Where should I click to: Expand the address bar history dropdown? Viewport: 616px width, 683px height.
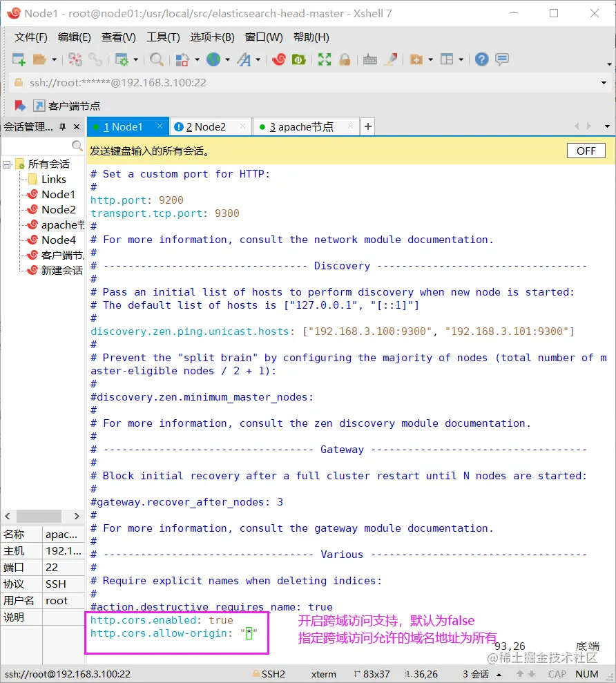[x=604, y=83]
